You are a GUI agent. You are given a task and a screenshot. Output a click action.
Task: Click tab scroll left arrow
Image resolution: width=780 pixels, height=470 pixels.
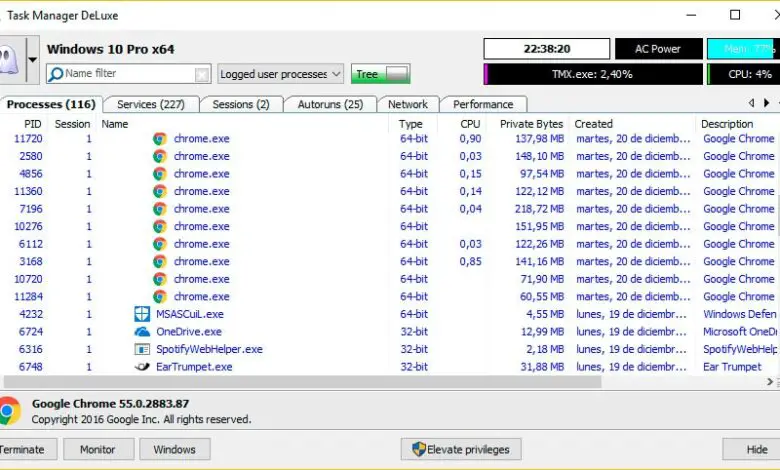[x=752, y=103]
